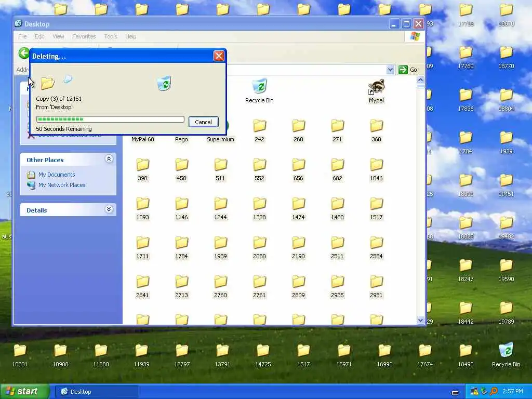Select desktop folder 13791
This screenshot has height=399, width=532.
point(222,355)
